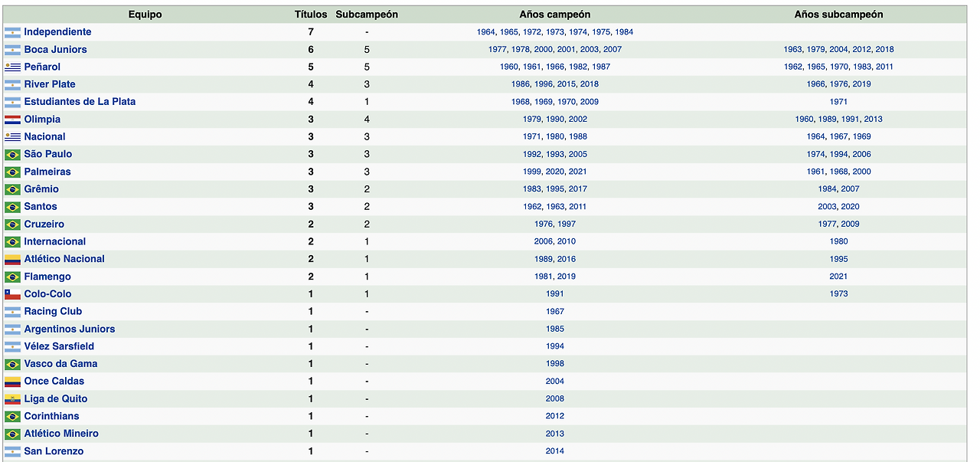Open the River Plate team link

click(50, 84)
